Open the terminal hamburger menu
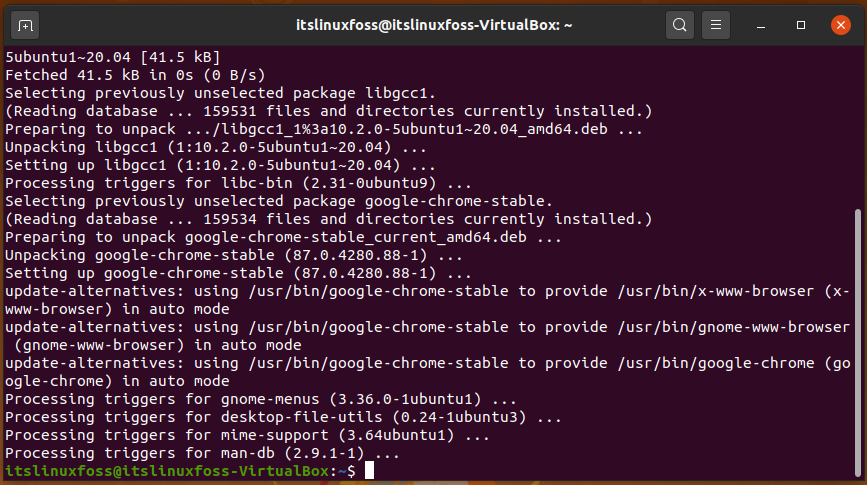 715,25
